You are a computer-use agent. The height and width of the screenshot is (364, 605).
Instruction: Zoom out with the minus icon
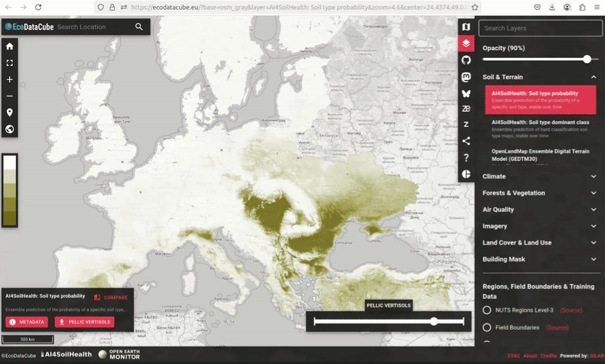click(10, 96)
